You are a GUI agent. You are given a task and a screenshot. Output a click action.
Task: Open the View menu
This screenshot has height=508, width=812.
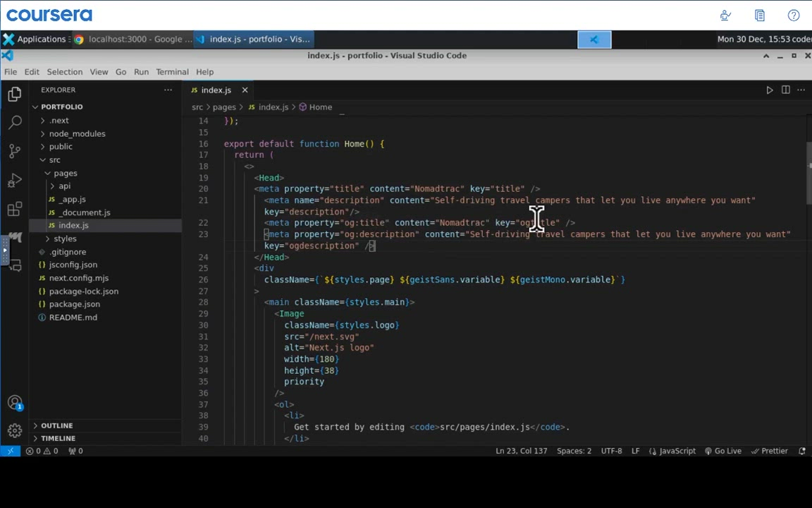[x=99, y=71]
